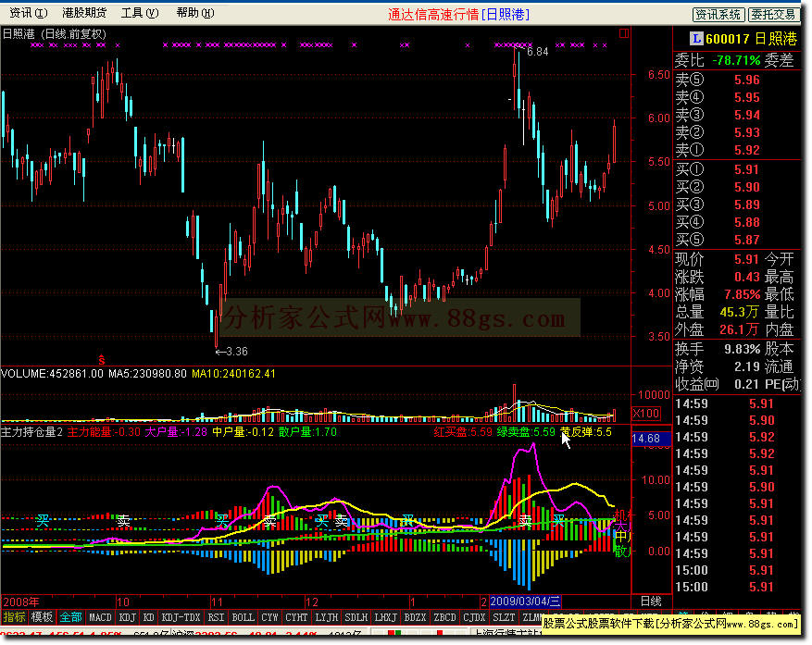
Task: Click the MA10:240162.41 label
Action: tap(233, 374)
